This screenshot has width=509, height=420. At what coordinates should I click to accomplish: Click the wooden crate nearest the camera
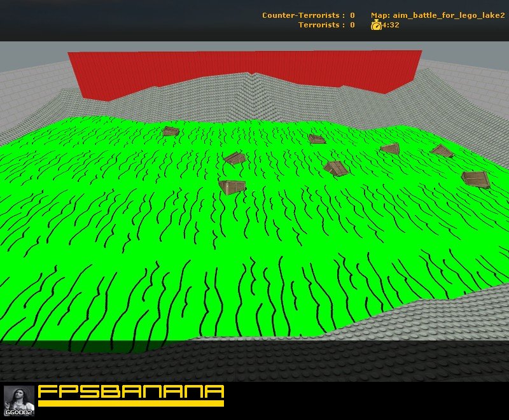point(232,187)
